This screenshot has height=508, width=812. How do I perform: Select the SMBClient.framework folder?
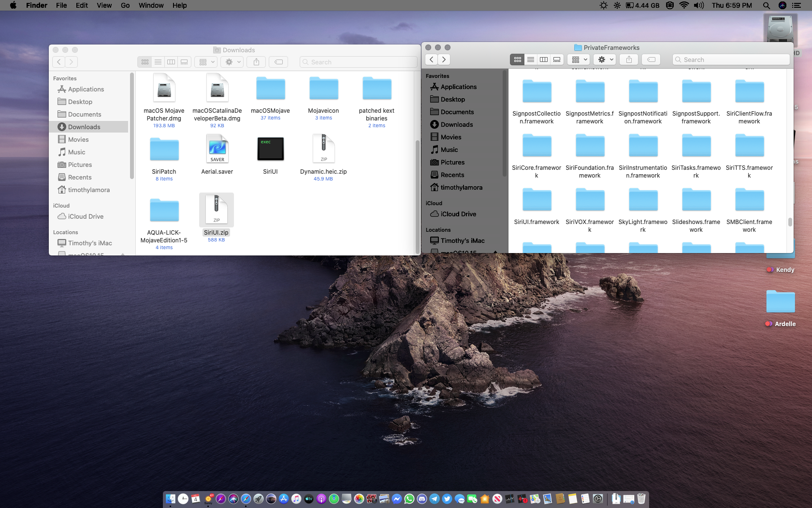(749, 200)
